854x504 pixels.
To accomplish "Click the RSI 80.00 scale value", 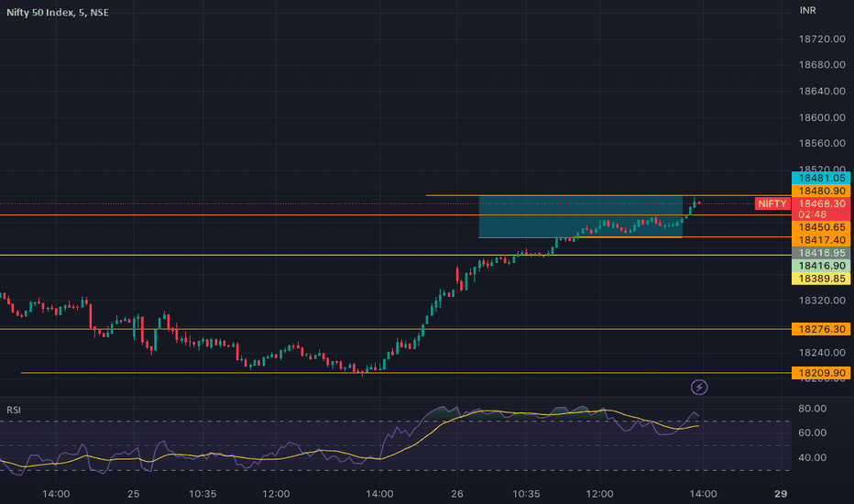I will (x=812, y=409).
